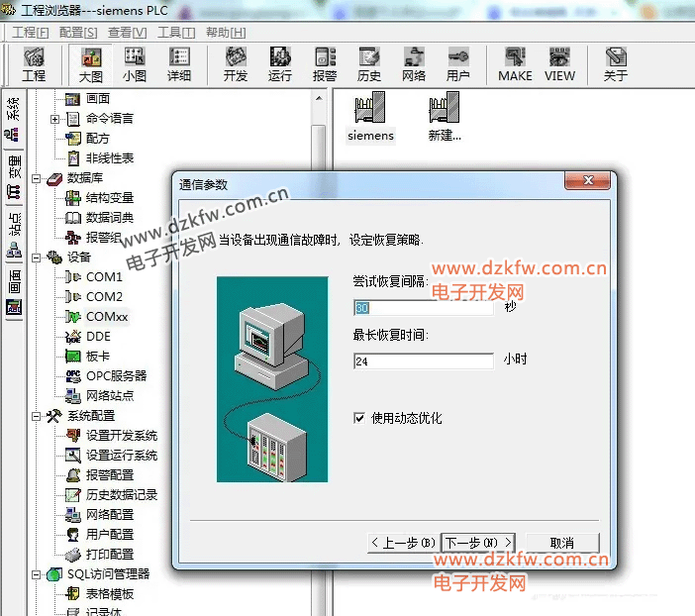Click the VIEW toolbar icon
This screenshot has height=616, width=695.
(559, 64)
